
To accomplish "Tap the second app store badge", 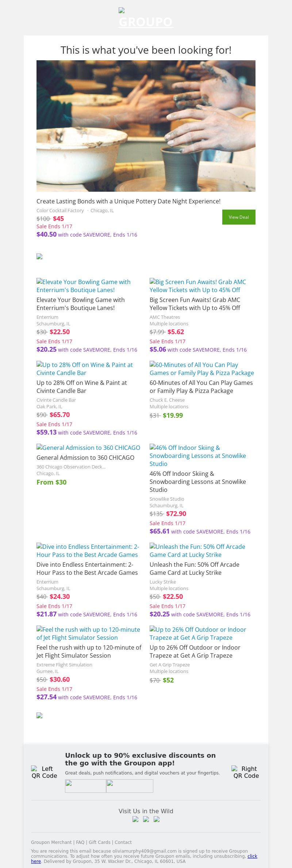I will click(x=130, y=786).
